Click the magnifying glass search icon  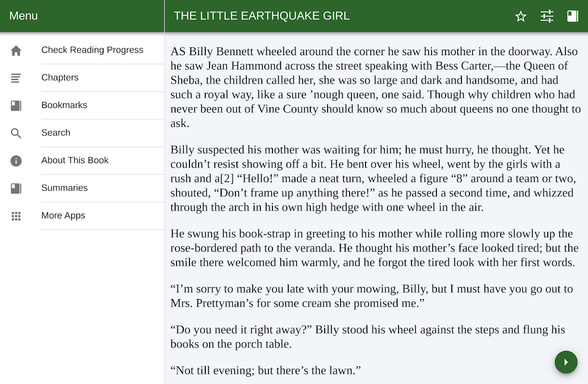[x=16, y=133]
